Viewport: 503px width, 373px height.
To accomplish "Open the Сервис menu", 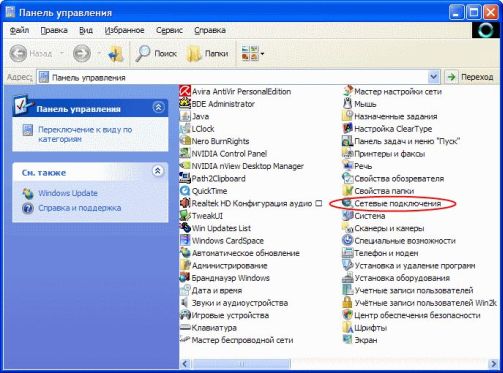I will point(169,30).
